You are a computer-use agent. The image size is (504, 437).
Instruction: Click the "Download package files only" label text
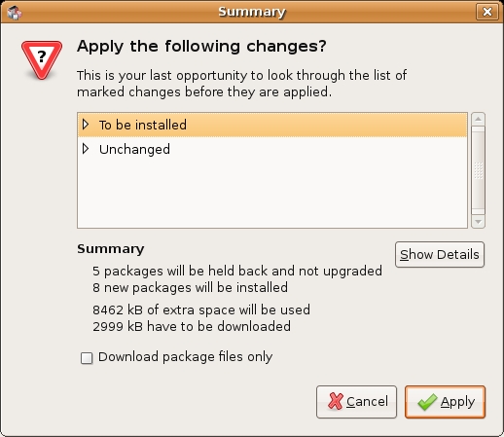point(185,357)
